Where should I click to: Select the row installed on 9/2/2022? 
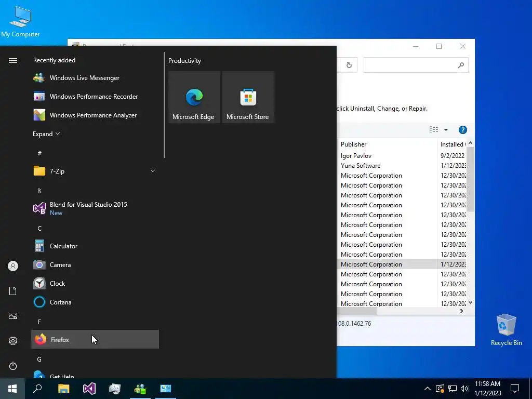(453, 156)
